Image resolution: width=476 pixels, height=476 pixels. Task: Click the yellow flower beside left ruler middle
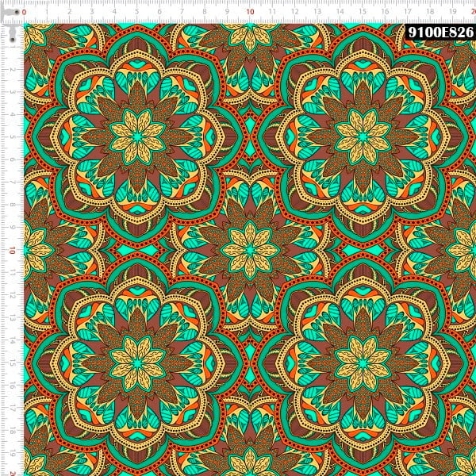pyautogui.click(x=36, y=249)
